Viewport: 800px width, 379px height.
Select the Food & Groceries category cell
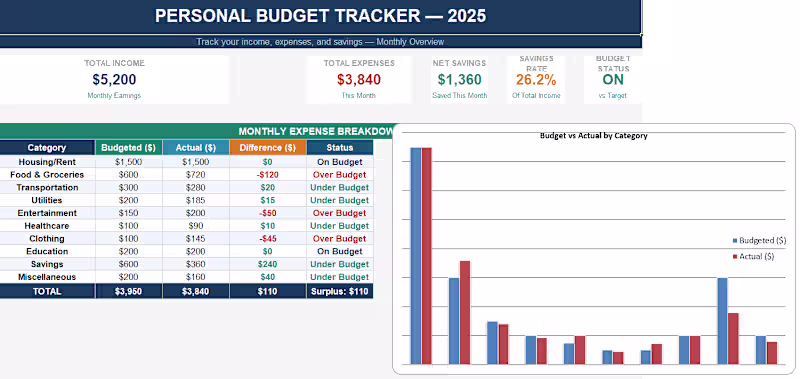[x=47, y=174]
